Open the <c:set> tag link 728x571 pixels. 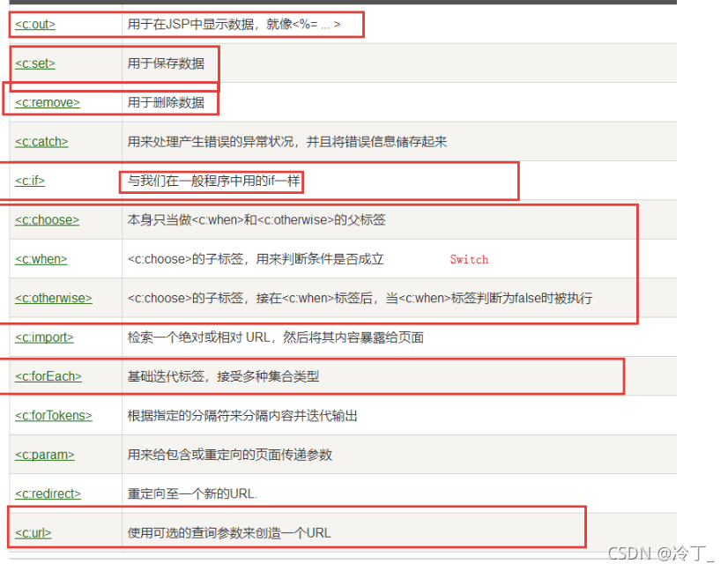tap(35, 63)
